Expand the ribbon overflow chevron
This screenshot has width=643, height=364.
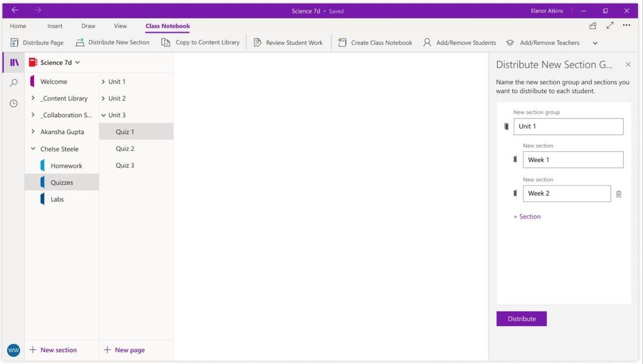click(595, 43)
